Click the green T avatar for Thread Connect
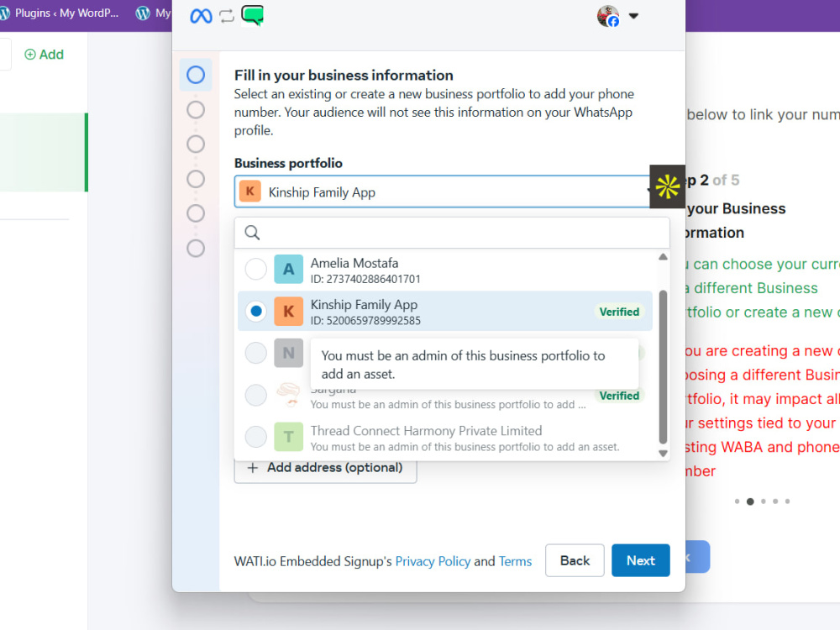Screen dimensions: 840x630 coord(288,437)
